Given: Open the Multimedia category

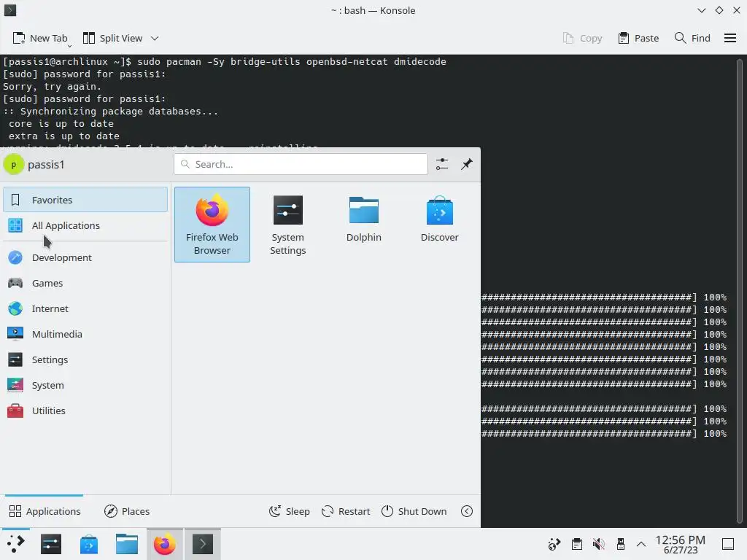Looking at the screenshot, I should click(85, 334).
